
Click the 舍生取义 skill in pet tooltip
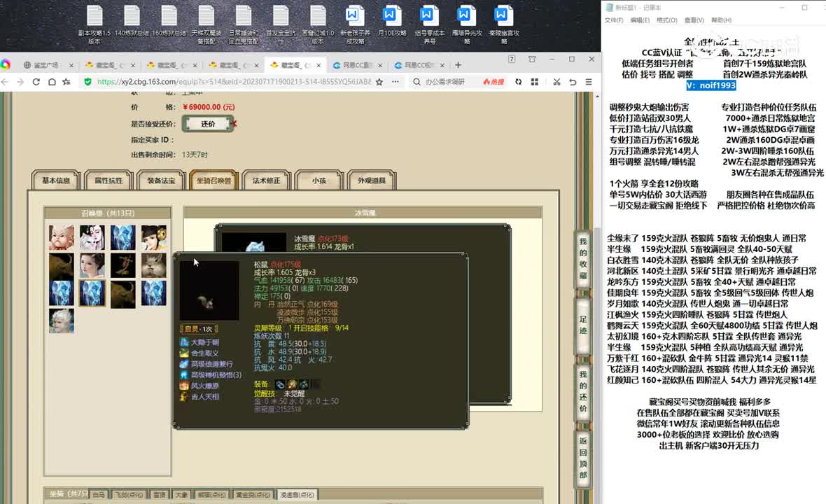[204, 353]
